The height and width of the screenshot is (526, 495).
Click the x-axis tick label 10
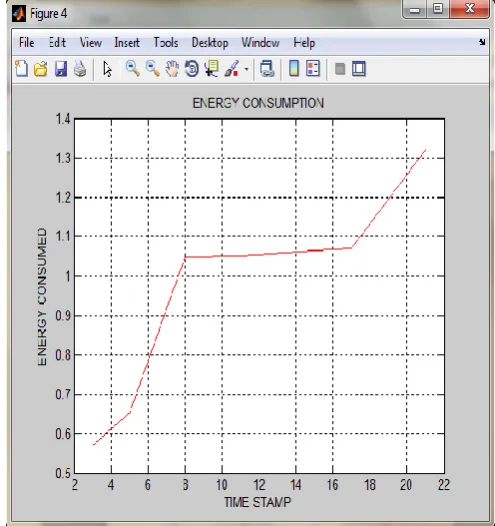click(222, 485)
